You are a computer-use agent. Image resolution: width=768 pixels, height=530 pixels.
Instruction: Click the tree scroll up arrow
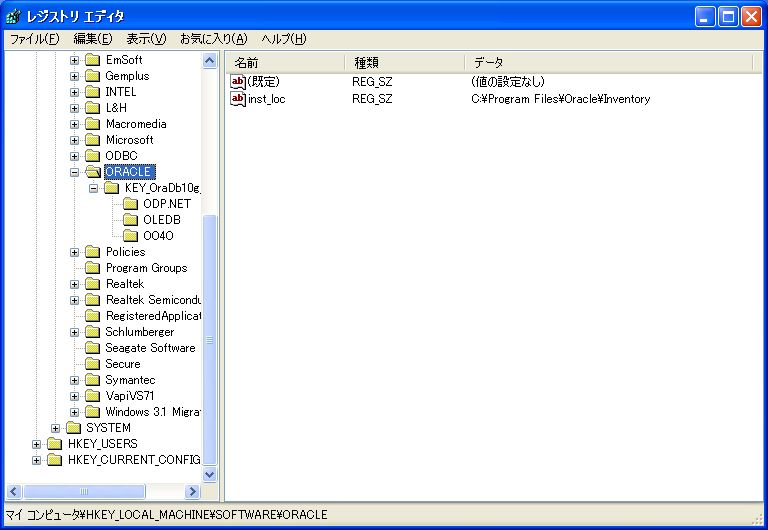210,61
